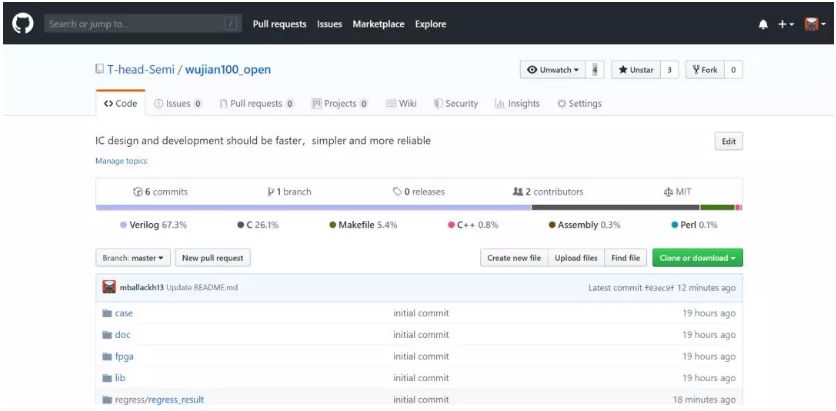Click the Verilog 67.3% language entry
Viewport: 836px width, 411px height.
coord(154,225)
